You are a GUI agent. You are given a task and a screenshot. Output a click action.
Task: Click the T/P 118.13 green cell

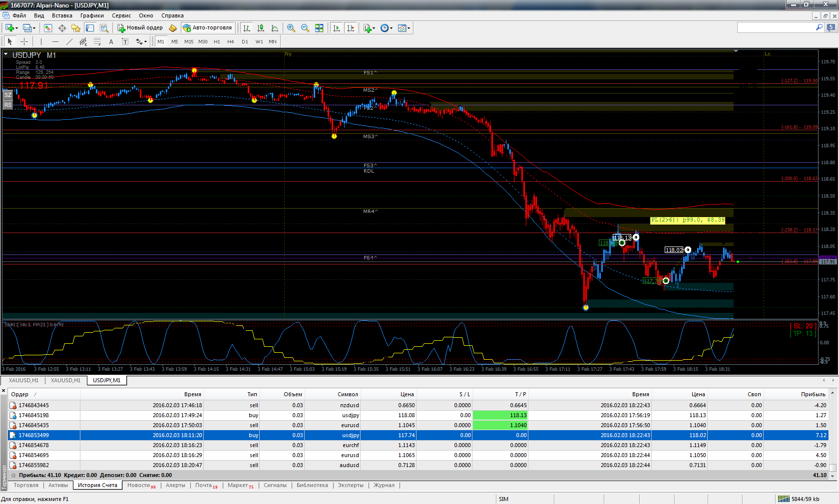point(500,415)
